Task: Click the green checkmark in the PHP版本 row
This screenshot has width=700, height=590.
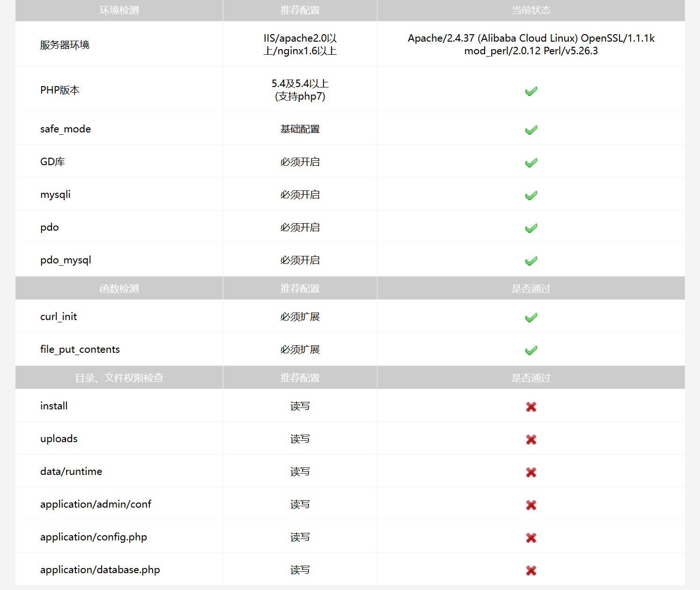Action: pyautogui.click(x=531, y=91)
